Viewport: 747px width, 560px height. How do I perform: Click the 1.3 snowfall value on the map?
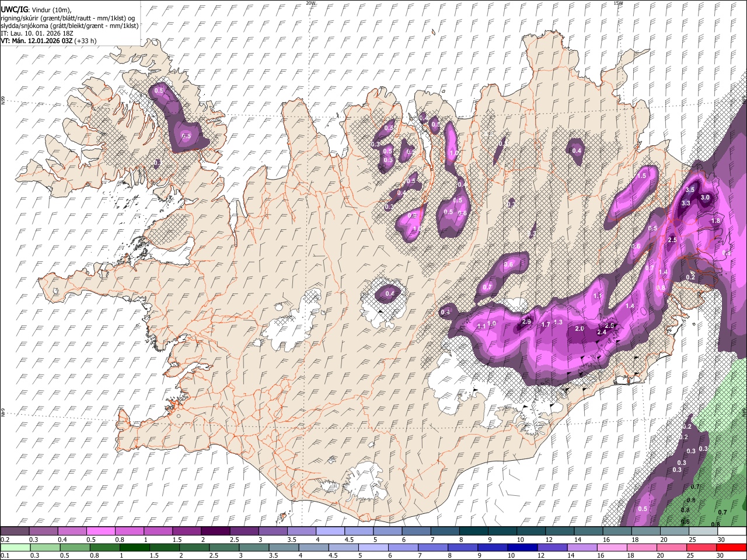coord(558,322)
